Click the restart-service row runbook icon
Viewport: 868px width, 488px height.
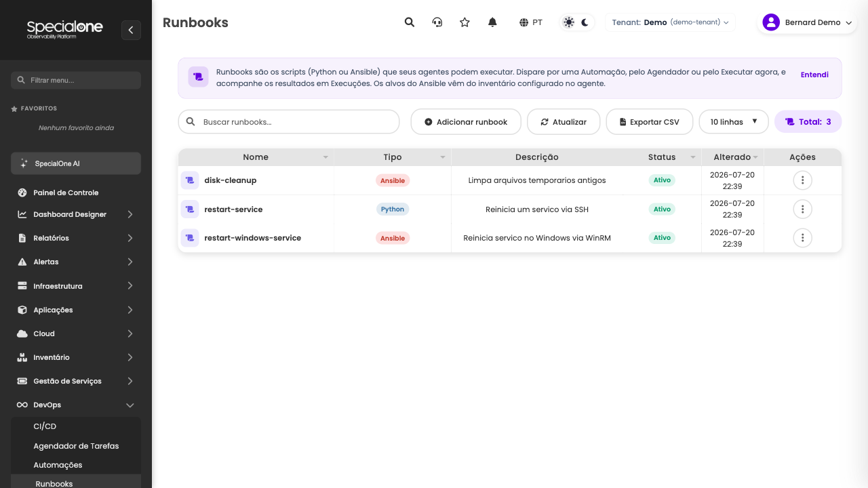point(190,209)
